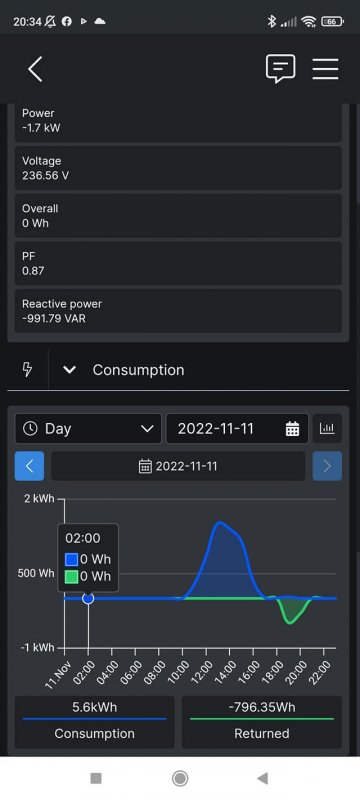360x800 pixels.
Task: Open the chat messages icon
Action: pos(280,69)
